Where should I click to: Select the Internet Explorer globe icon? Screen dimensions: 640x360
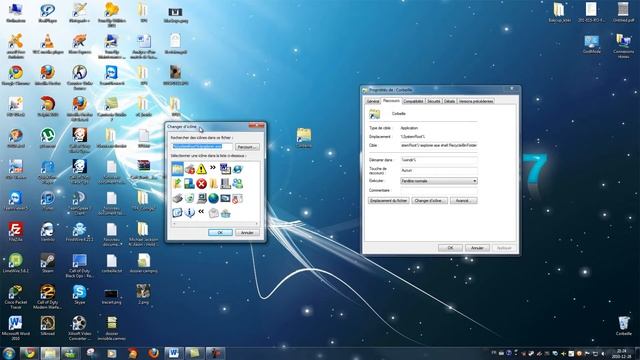tap(238, 169)
